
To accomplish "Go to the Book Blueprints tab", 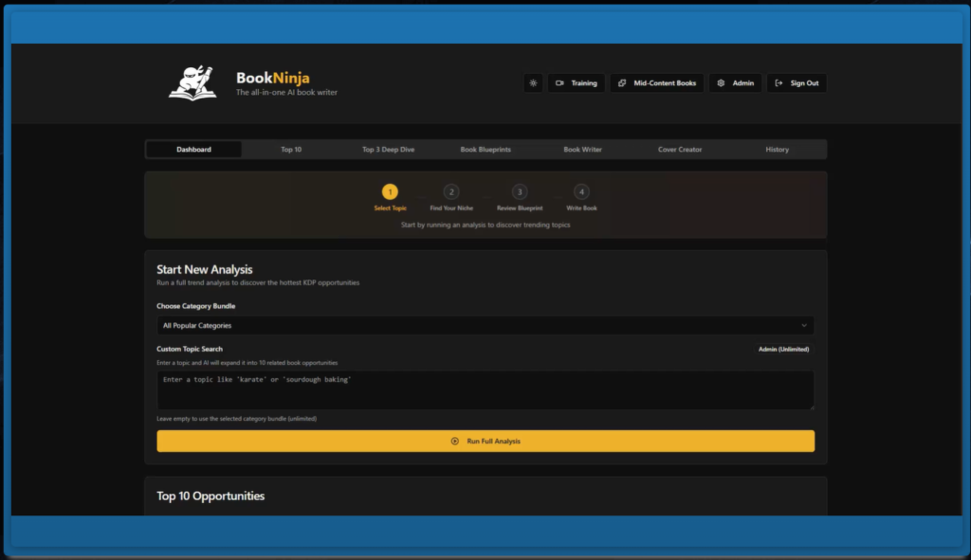I will click(x=485, y=150).
